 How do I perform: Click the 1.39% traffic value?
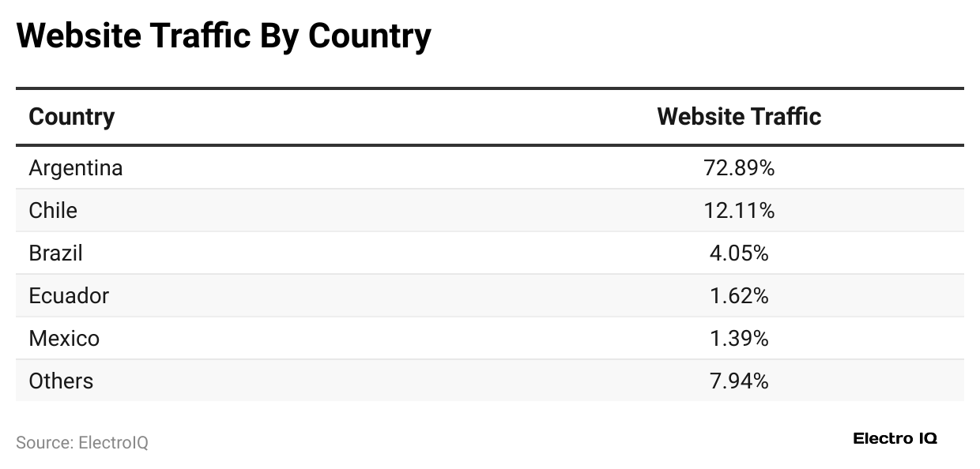[739, 339]
